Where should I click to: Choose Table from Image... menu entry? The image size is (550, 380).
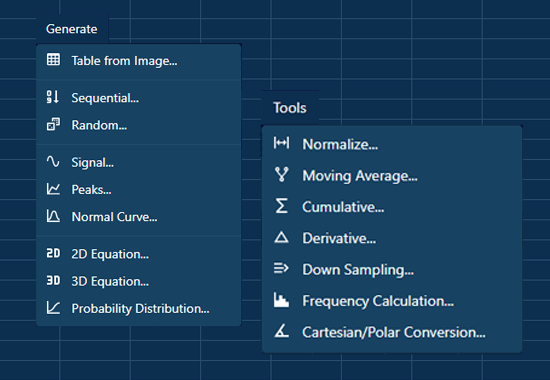point(139,61)
